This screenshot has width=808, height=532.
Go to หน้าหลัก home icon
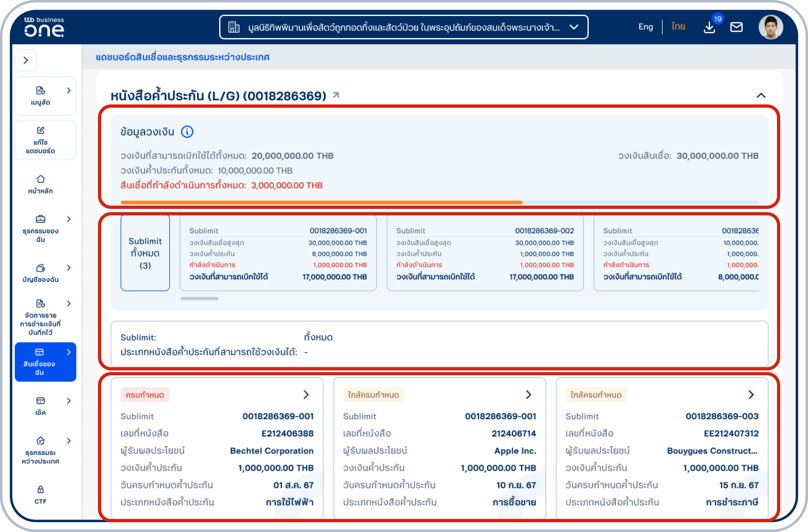(x=40, y=179)
